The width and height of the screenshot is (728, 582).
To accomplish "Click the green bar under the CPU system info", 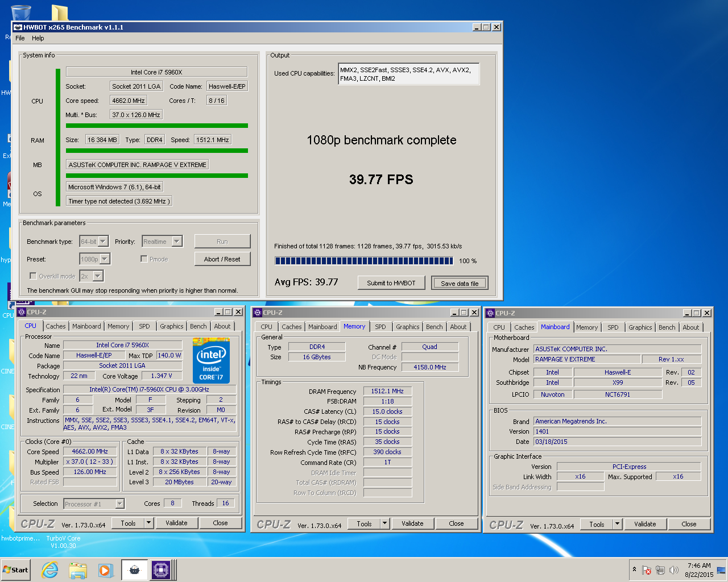I will [x=157, y=126].
